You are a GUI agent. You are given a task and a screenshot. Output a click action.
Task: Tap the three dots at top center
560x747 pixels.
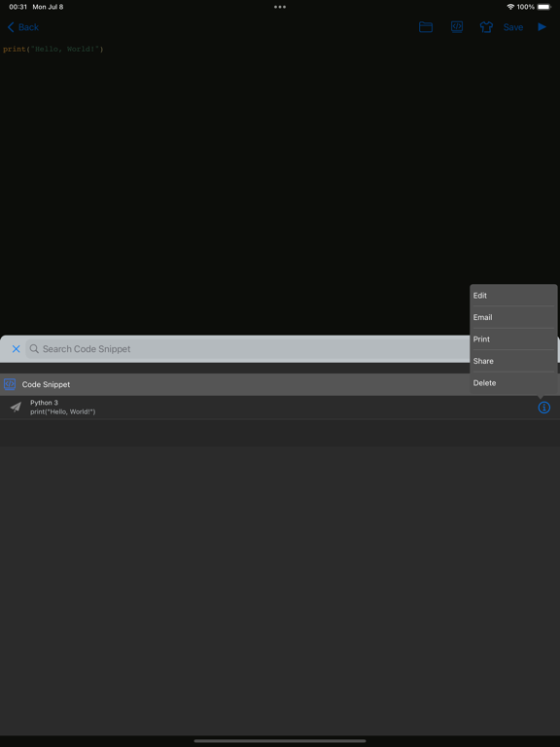[x=280, y=7]
